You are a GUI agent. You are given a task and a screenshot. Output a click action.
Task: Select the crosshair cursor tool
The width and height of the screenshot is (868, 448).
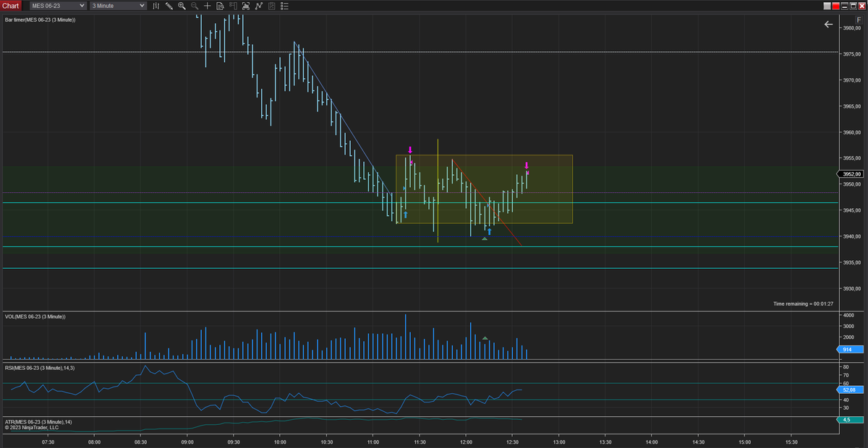tap(208, 6)
